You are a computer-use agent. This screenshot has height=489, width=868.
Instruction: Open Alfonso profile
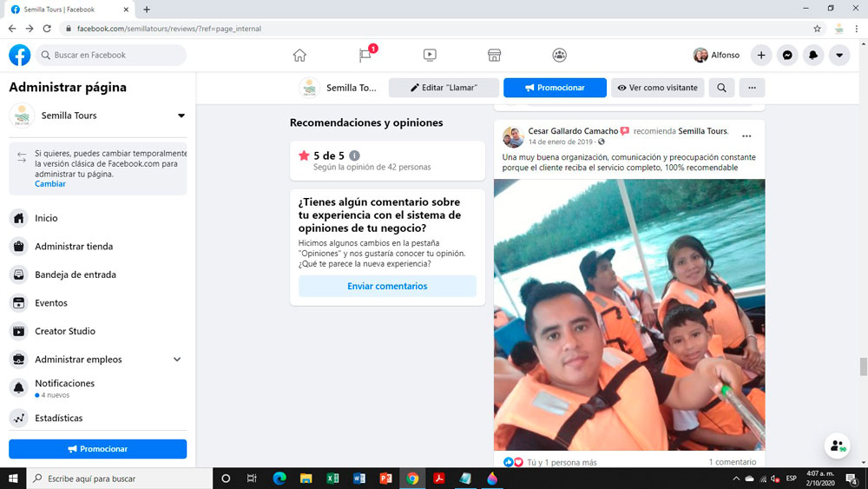click(x=716, y=55)
